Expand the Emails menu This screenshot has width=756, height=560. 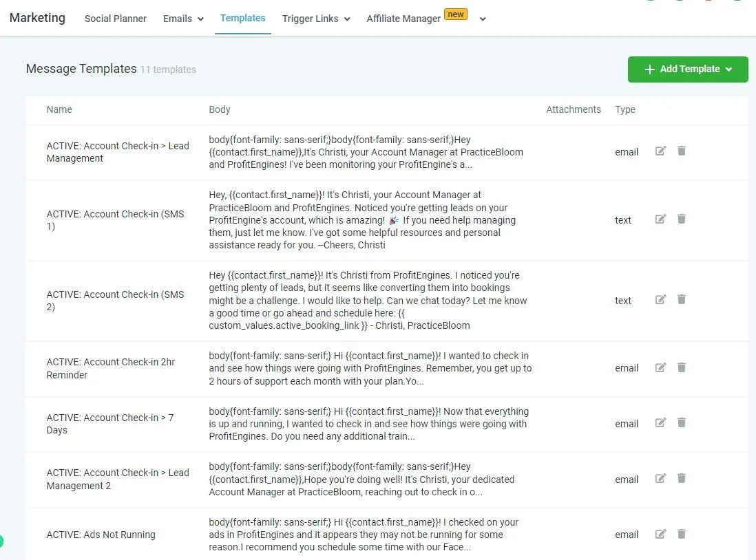(183, 19)
